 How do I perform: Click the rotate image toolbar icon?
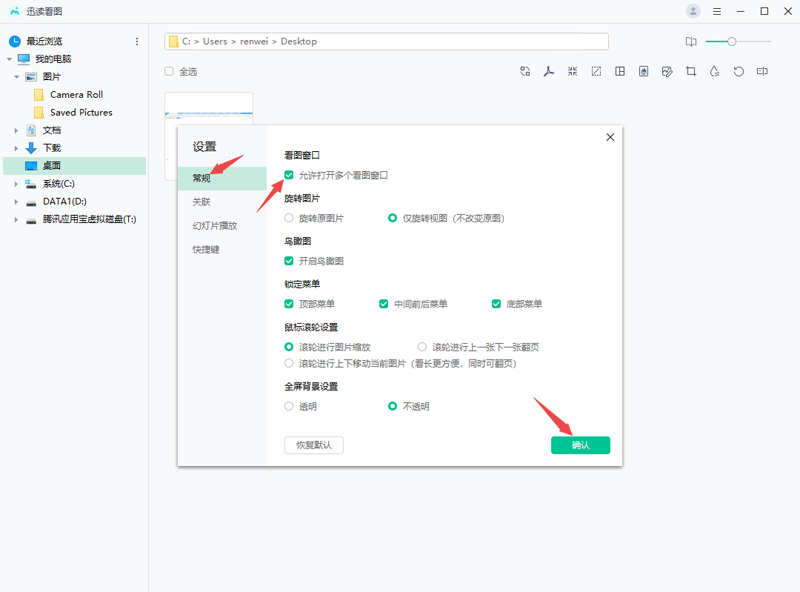coord(738,72)
